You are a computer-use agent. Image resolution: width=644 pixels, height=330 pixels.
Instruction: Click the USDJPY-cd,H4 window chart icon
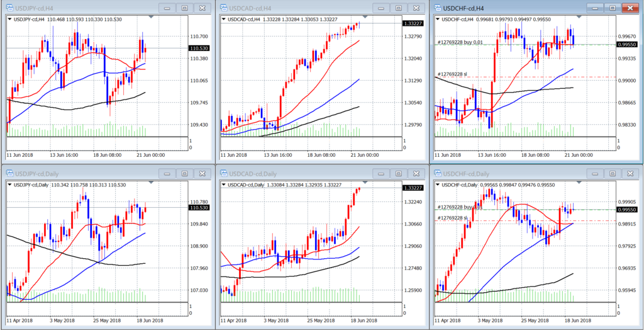point(9,8)
